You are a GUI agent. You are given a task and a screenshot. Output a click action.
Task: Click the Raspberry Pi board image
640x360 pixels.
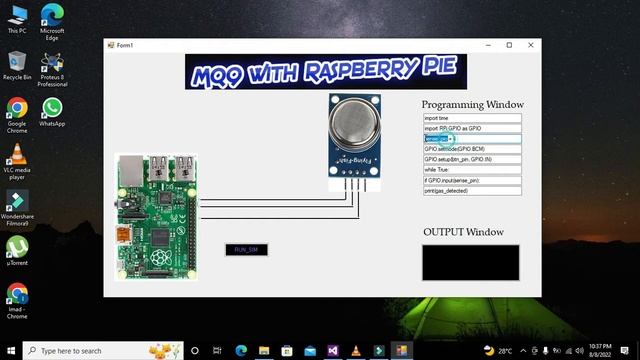[156, 217]
